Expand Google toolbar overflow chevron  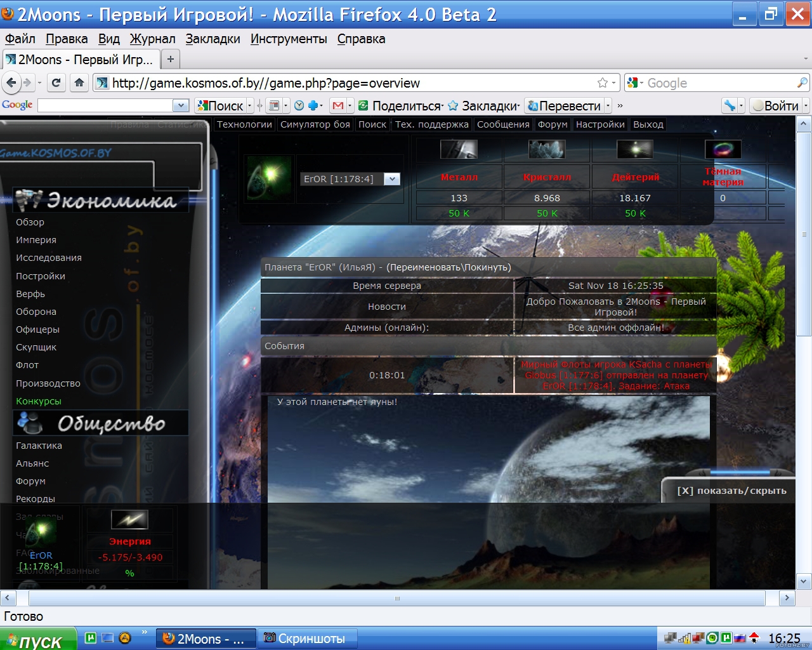point(620,105)
